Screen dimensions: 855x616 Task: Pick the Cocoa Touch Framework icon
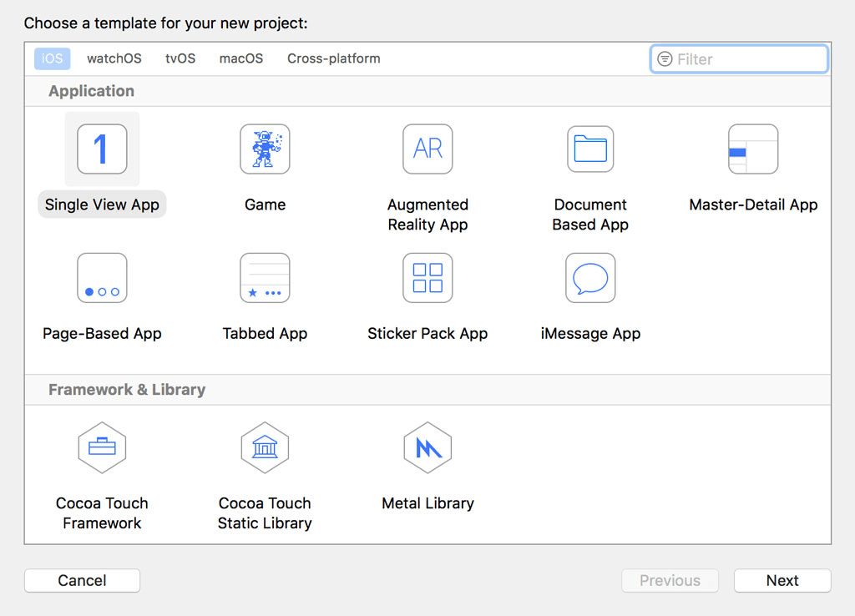[102, 447]
